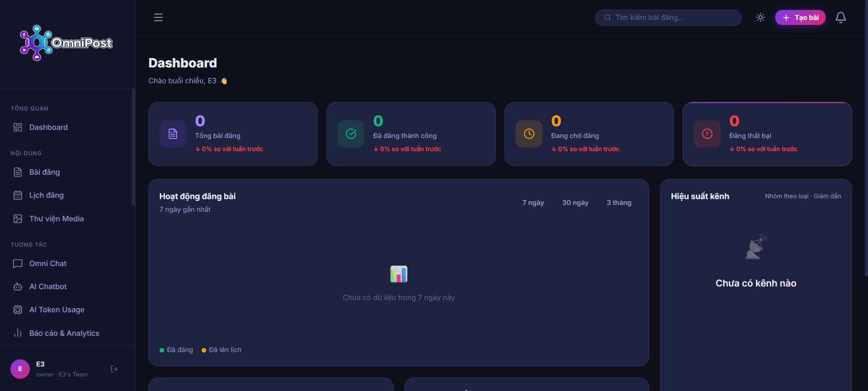The width and height of the screenshot is (868, 391).
Task: Click the logout icon next to E3
Action: click(114, 369)
